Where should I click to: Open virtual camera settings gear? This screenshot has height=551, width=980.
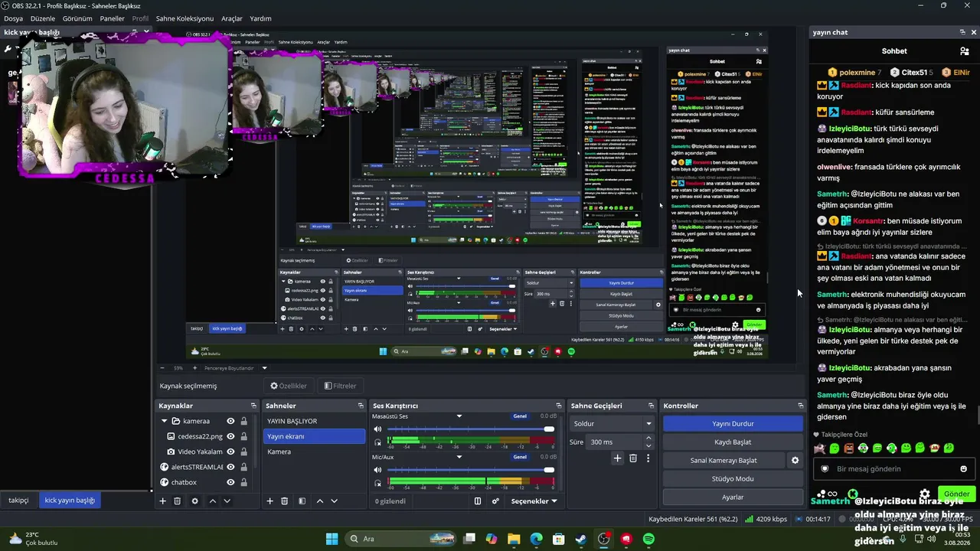(795, 461)
